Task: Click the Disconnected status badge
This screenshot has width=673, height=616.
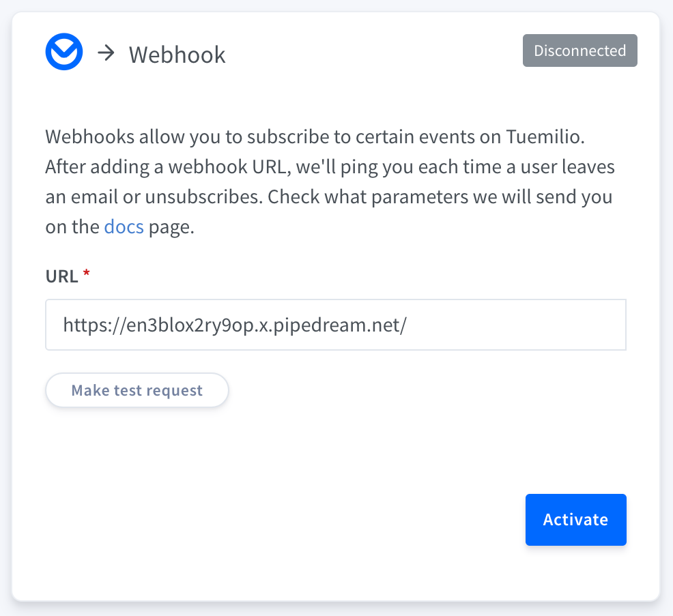Action: (x=579, y=50)
